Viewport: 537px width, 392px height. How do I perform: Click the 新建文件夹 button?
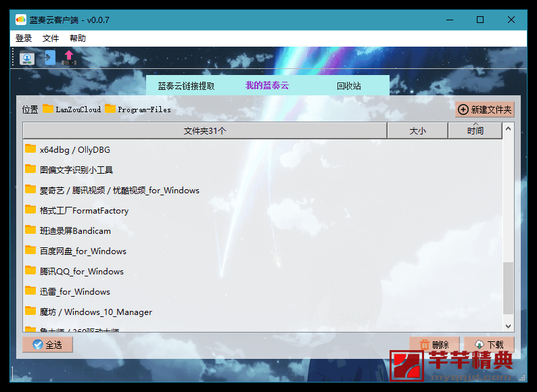[485, 109]
